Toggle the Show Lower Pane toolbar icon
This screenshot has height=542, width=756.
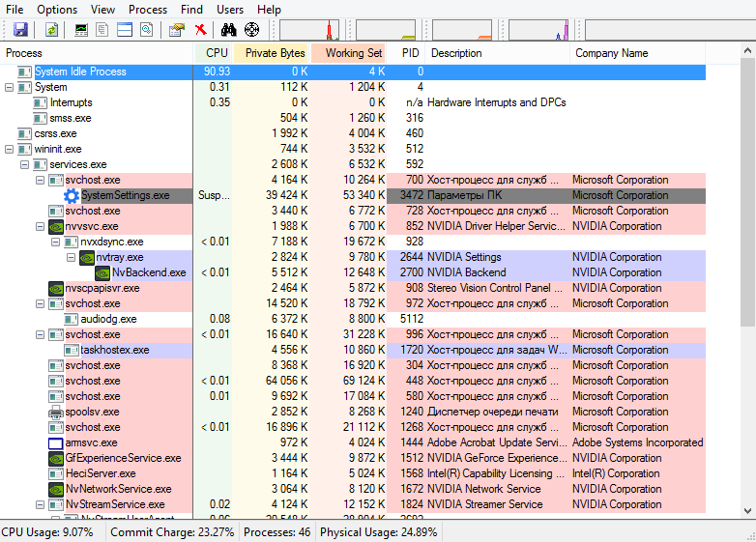coord(125,30)
